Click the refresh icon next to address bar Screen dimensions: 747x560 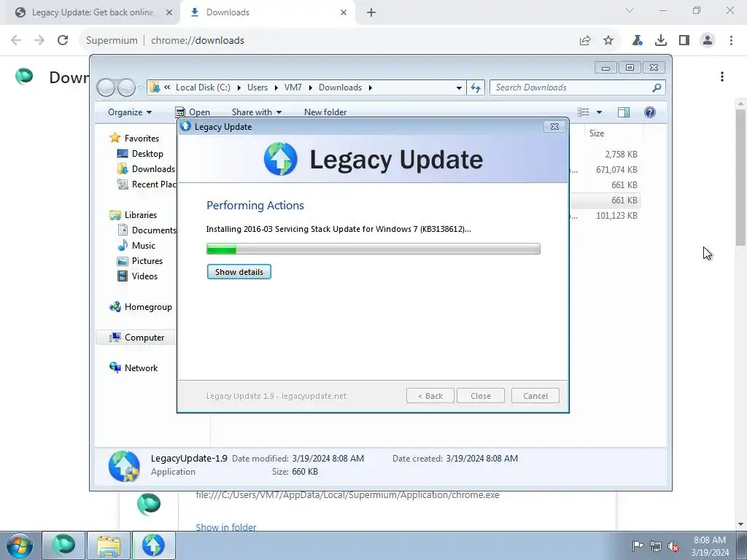click(x=476, y=87)
